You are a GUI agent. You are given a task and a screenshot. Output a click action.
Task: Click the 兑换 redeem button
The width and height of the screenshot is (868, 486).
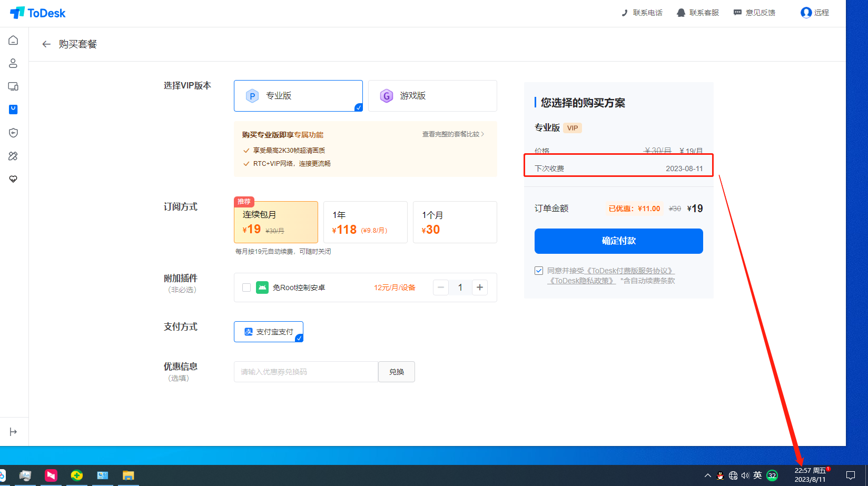(x=397, y=372)
